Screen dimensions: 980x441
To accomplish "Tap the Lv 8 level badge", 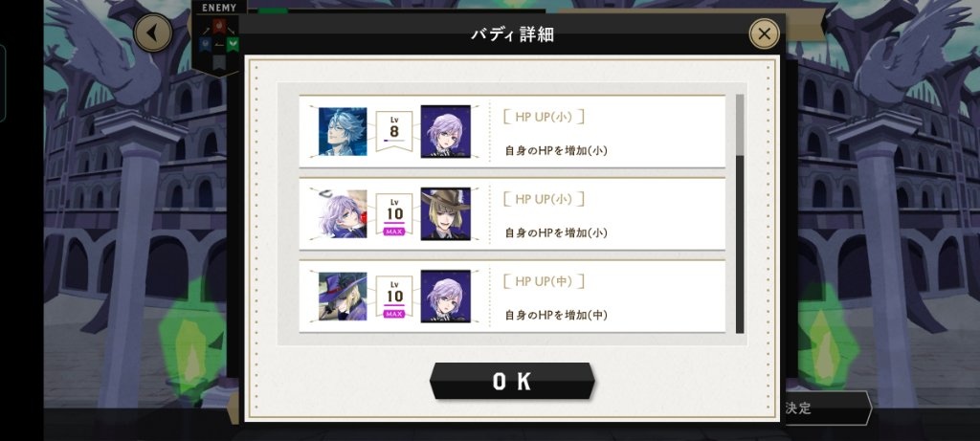I will tap(393, 130).
